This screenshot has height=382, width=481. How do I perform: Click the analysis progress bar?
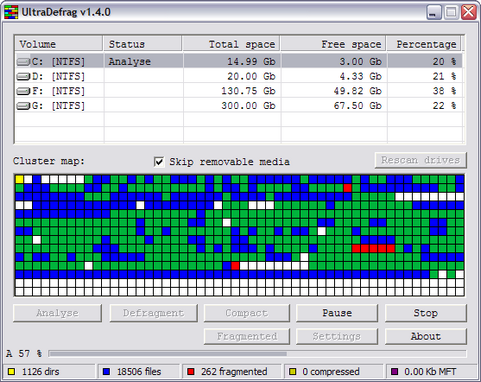click(x=257, y=354)
